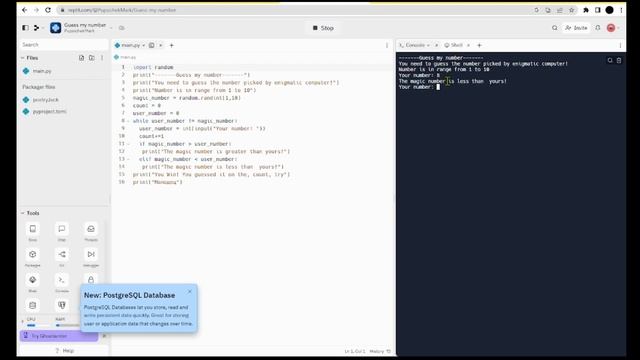This screenshot has width=640, height=360.
Task: Close the Shell tab
Action: pyautogui.click(x=469, y=45)
